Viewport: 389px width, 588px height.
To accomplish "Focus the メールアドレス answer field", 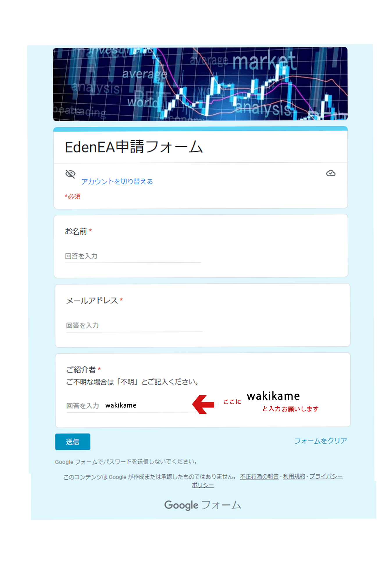I will point(134,326).
